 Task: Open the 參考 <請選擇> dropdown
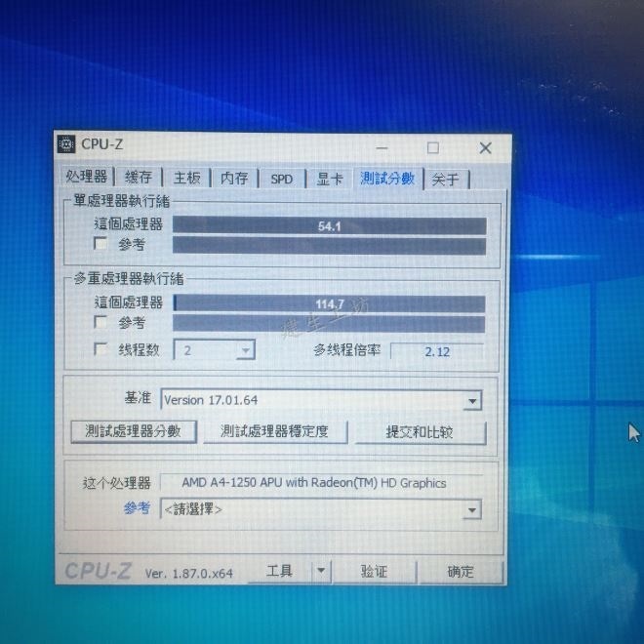click(321, 509)
